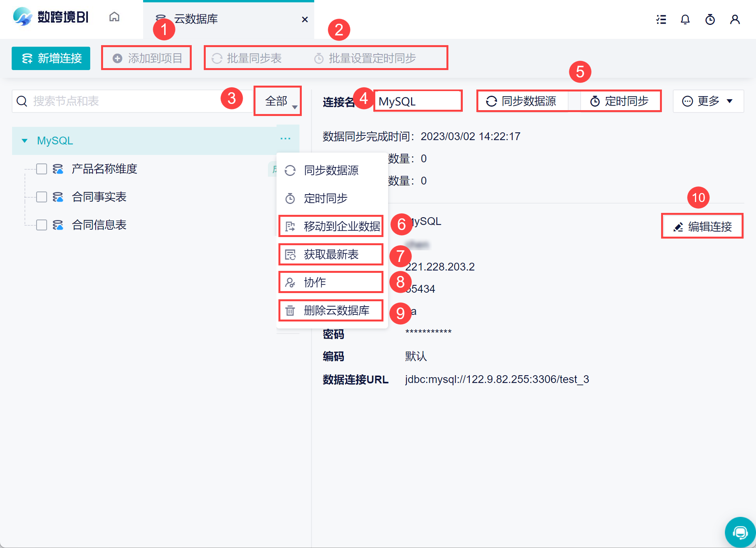Image resolution: width=756 pixels, height=548 pixels.
Task: Click the search magnifier icon
Action: click(x=22, y=101)
